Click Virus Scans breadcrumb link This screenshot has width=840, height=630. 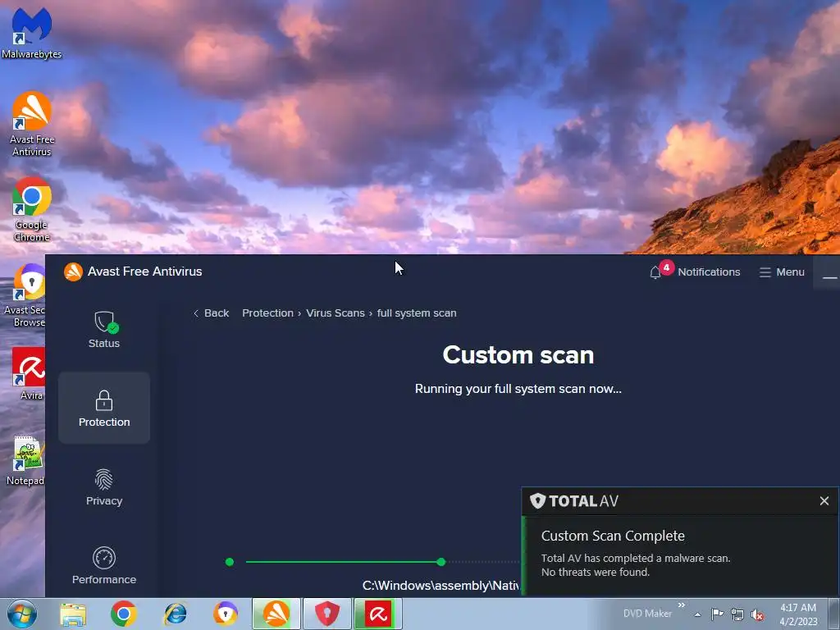coord(336,313)
